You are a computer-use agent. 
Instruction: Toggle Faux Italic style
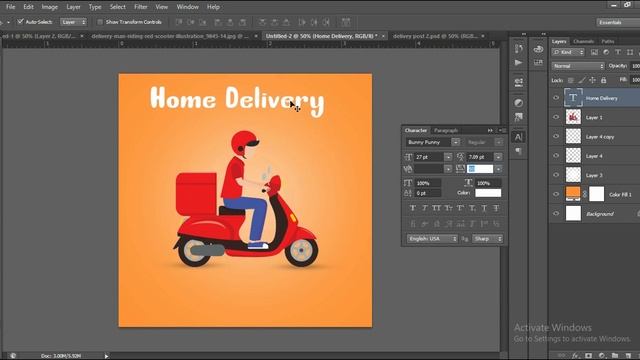pyautogui.click(x=424, y=208)
